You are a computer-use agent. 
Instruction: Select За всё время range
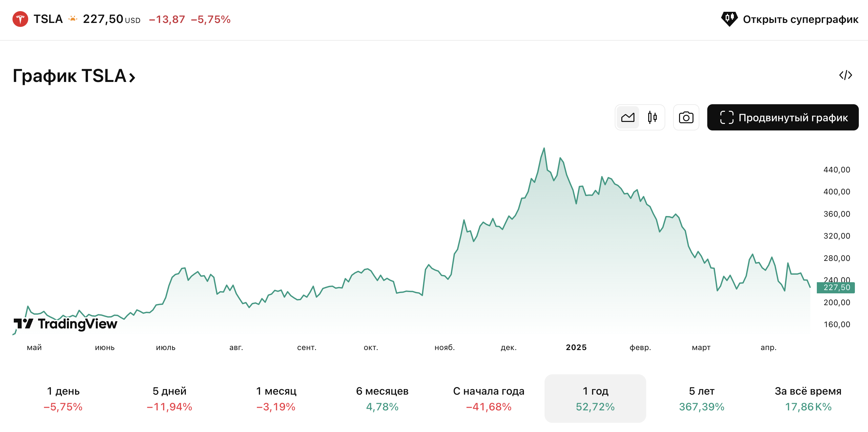[808, 399]
